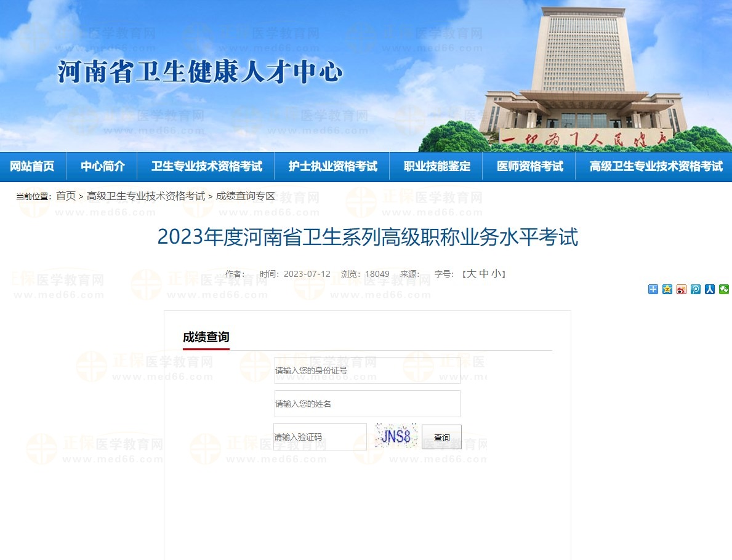Share the page to Sina Weibo
Image resolution: width=732 pixels, height=560 pixels.
681,289
